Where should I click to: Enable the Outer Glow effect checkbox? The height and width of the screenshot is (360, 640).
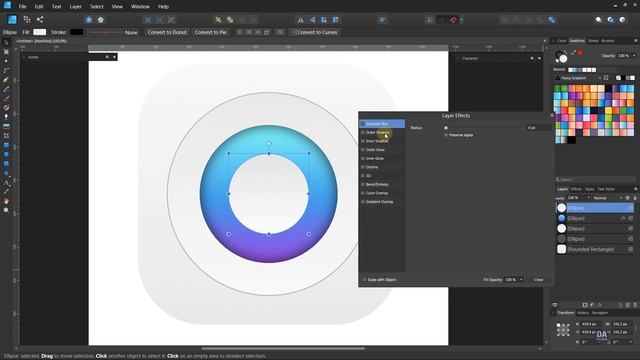click(362, 150)
